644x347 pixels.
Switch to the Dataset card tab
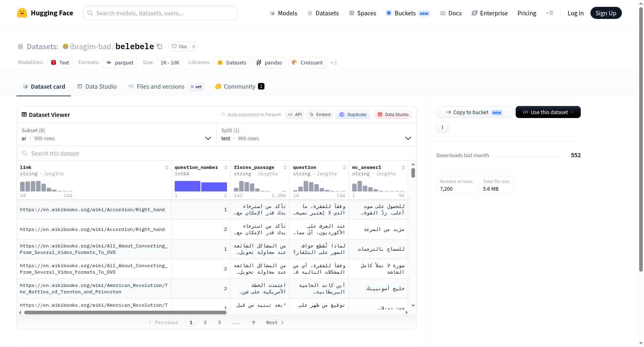(x=43, y=87)
